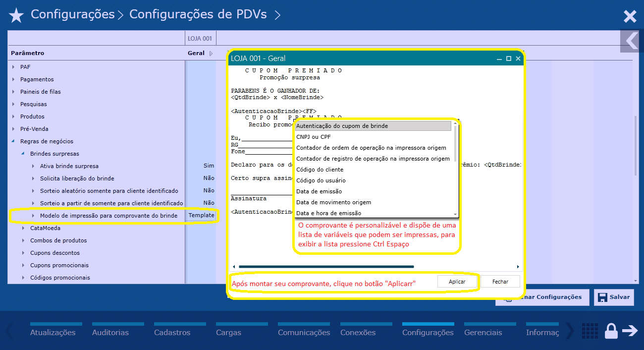Image resolution: width=644 pixels, height=350 pixels.
Task: Open the Atualizações tab
Action: (53, 332)
